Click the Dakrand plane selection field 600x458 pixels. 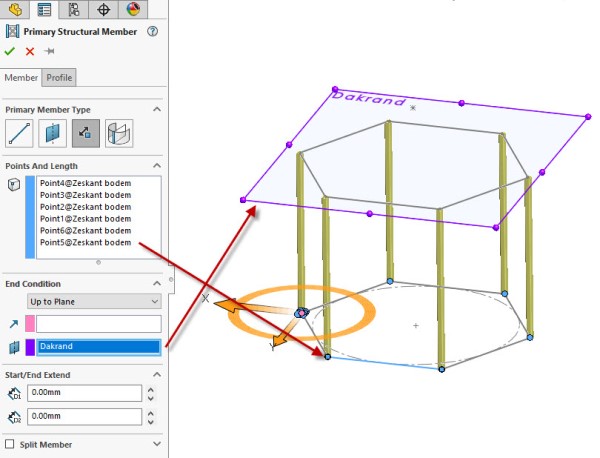pos(99,347)
